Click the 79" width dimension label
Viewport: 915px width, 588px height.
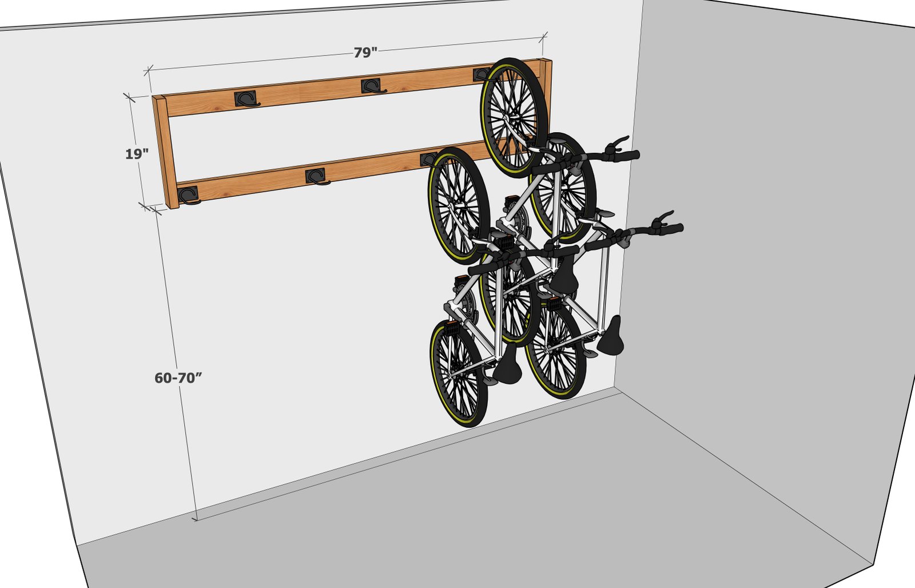point(365,53)
